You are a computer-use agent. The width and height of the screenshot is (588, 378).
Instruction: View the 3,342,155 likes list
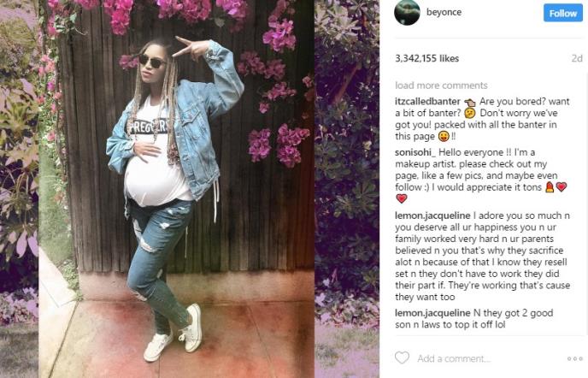pos(426,58)
